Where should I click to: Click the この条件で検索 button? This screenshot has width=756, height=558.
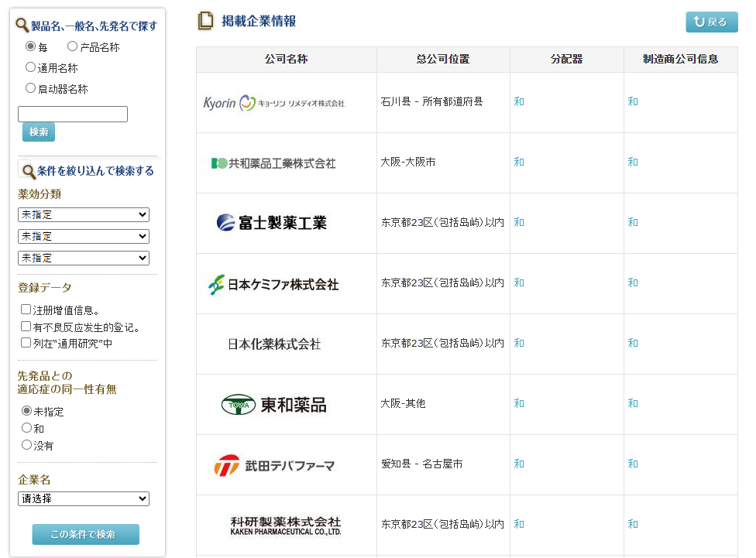coord(85,534)
